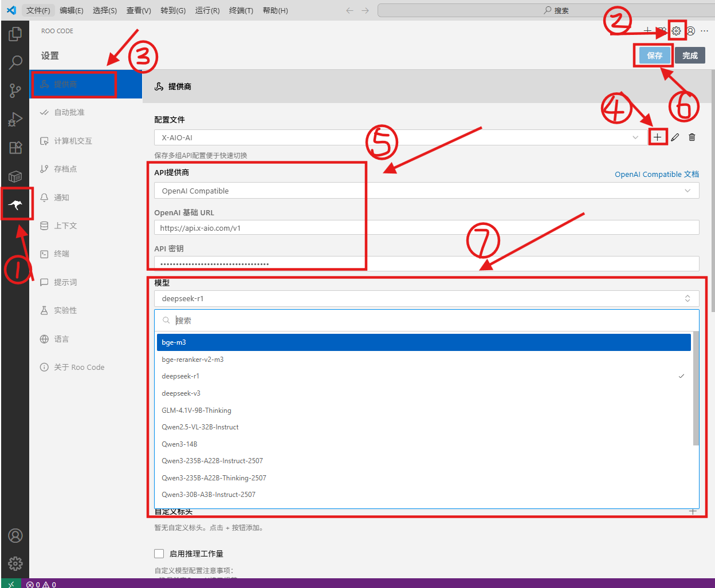Rename the configuration profile with pencil icon
The width and height of the screenshot is (715, 588).
pyautogui.click(x=675, y=137)
